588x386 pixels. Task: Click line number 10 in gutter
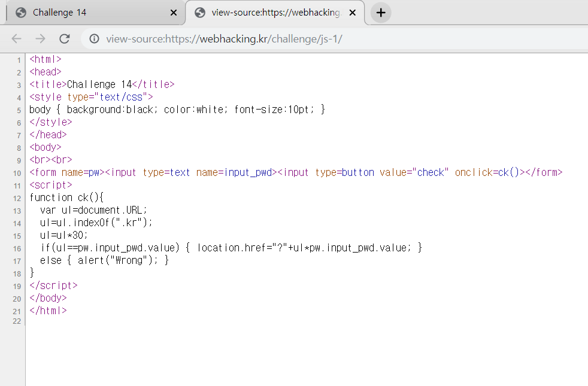17,173
